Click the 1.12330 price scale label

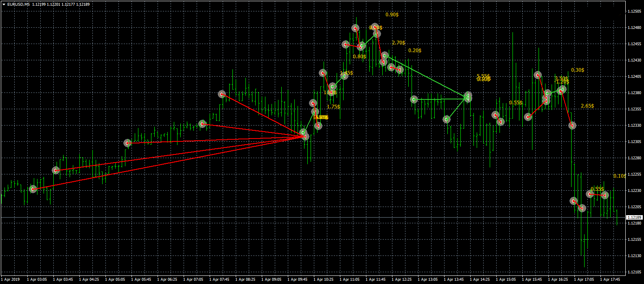(635, 125)
